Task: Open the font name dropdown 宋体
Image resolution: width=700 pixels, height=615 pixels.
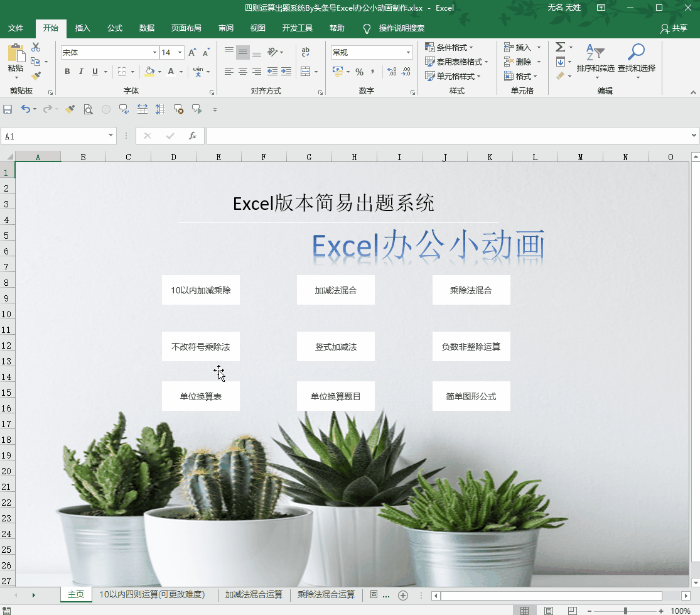Action: click(x=154, y=53)
